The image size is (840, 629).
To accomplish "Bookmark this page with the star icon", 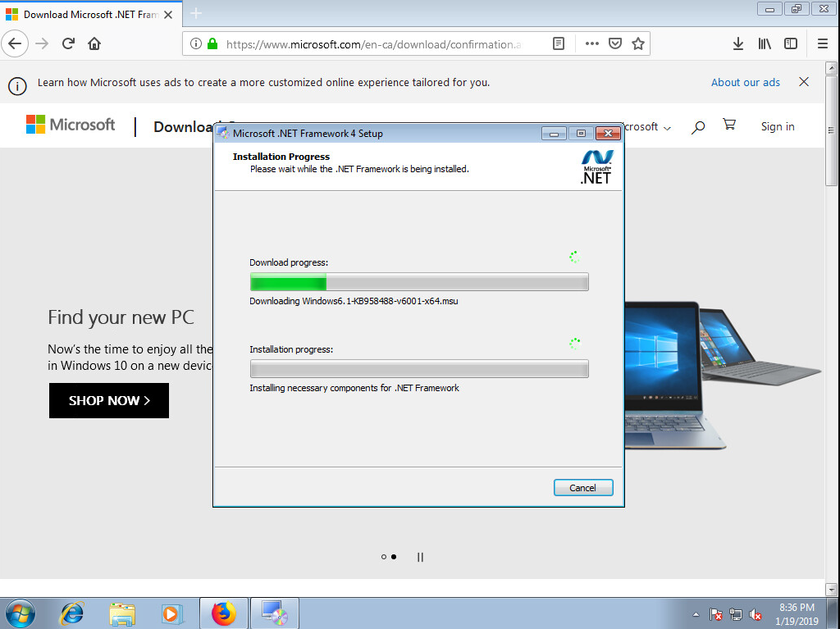I will click(x=637, y=44).
